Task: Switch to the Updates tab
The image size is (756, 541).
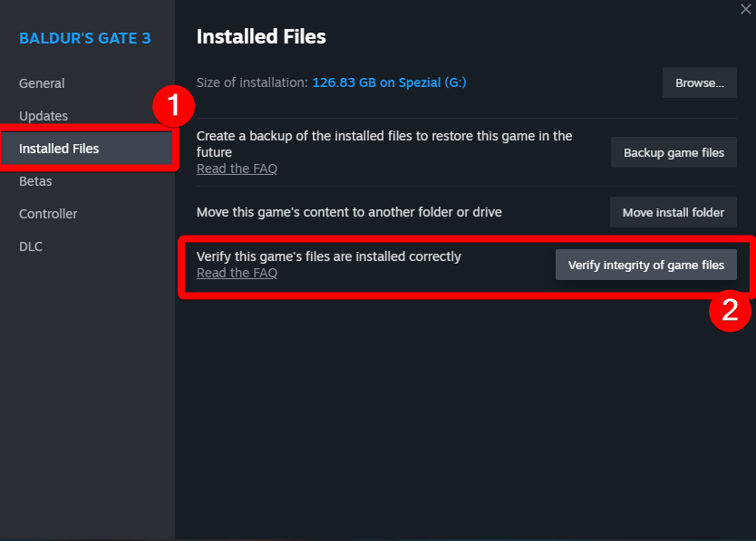Action: pyautogui.click(x=44, y=116)
